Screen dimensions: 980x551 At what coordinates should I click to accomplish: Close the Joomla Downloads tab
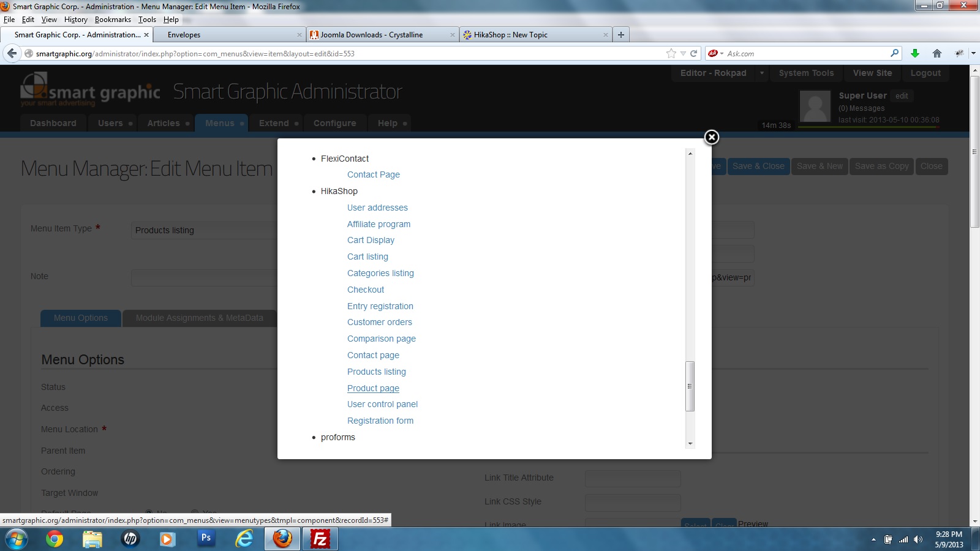pos(453,35)
